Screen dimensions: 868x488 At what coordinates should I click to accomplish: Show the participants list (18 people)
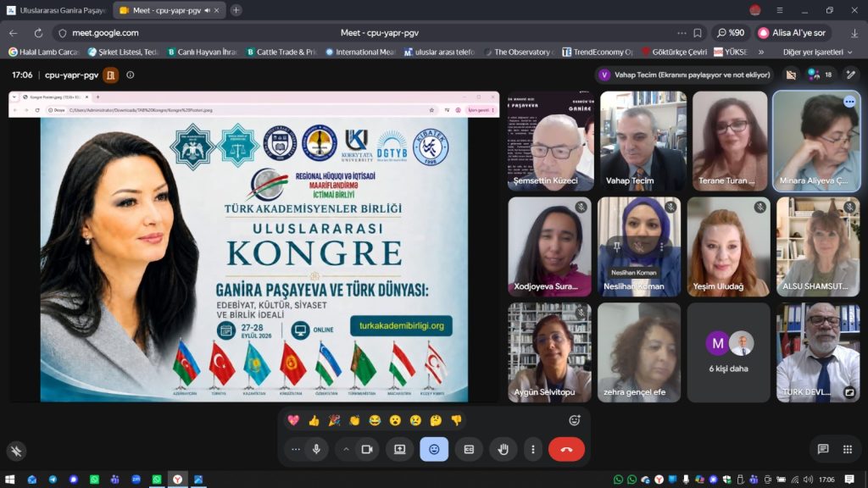click(x=820, y=75)
